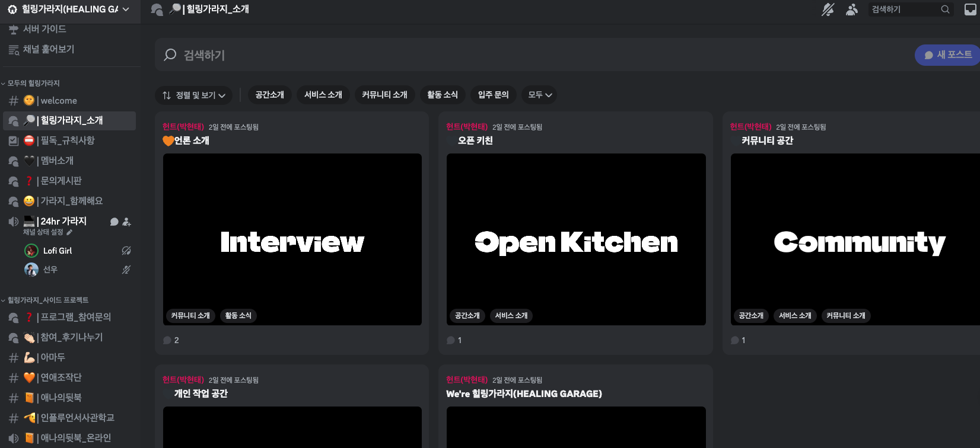
Task: Open the 아마두 text channel
Action: coord(69,358)
